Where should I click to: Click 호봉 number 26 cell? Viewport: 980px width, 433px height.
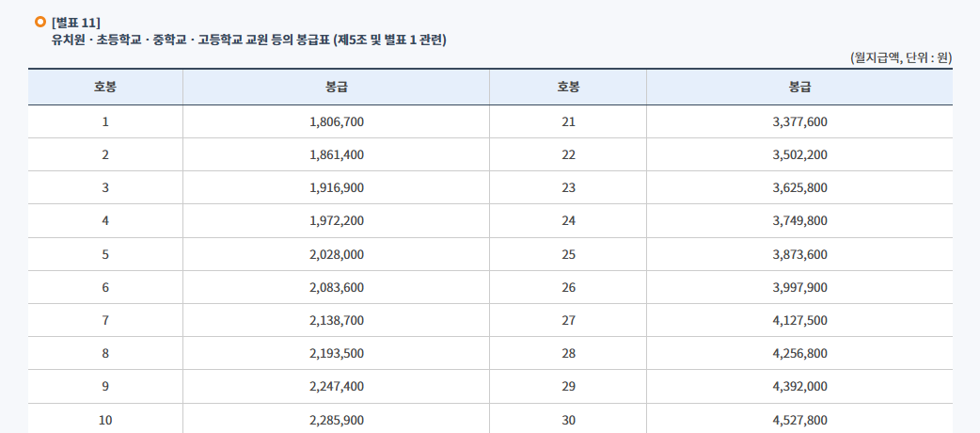[568, 287]
